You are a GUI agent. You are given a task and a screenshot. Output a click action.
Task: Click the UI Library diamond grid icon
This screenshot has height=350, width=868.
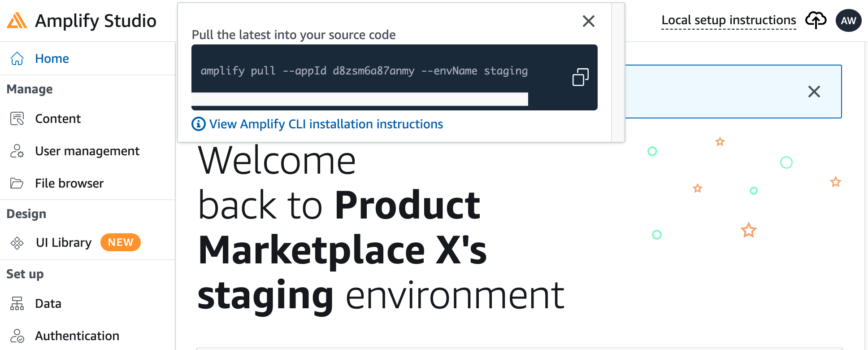[17, 243]
